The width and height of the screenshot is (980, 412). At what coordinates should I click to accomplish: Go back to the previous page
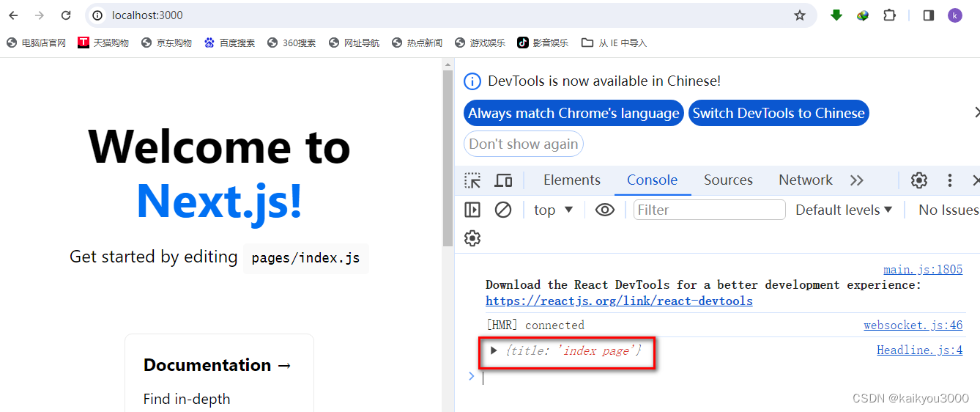click(14, 15)
